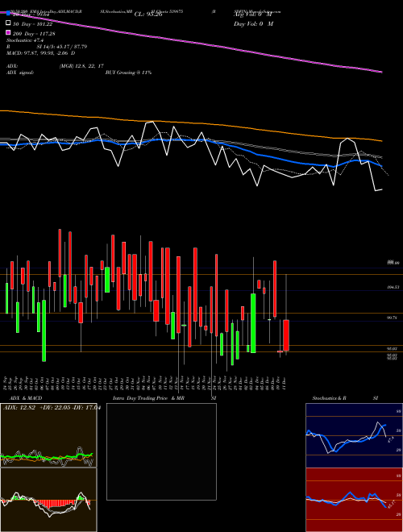Click the tall green candle in early December
Screen dimensions: 403x532
(253, 323)
